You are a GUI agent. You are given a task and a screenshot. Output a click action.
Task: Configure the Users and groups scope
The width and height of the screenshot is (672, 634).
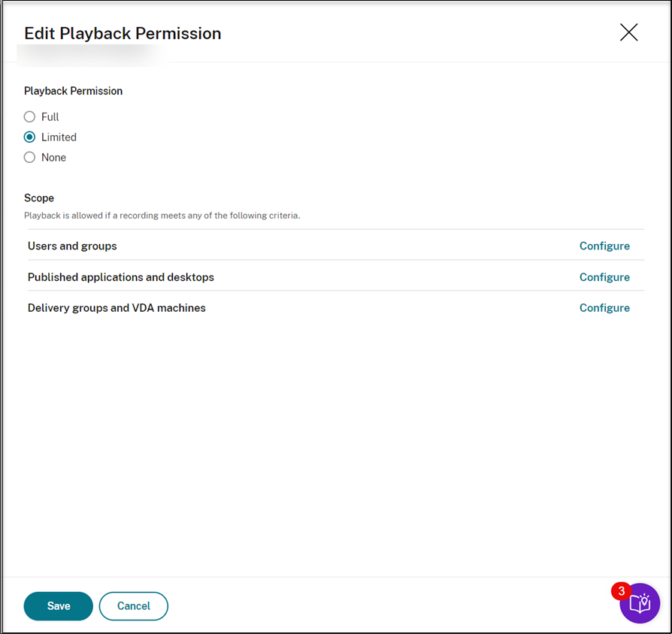coord(604,246)
